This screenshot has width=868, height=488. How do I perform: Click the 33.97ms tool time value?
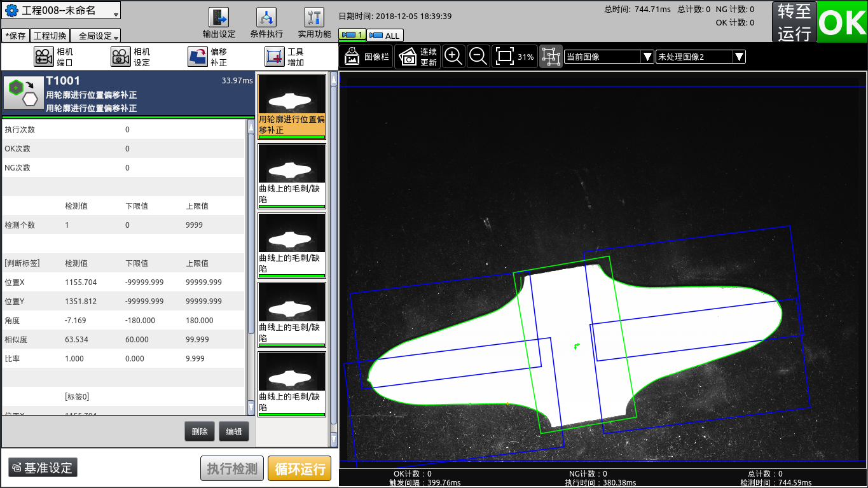[x=237, y=81]
